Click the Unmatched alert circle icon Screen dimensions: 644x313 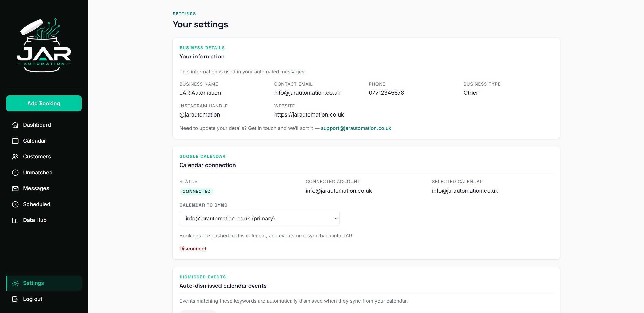point(15,173)
